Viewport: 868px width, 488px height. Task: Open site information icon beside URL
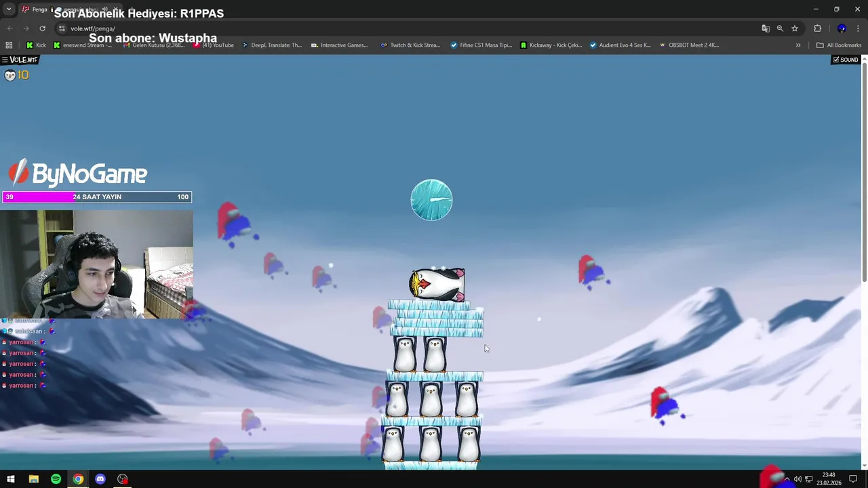click(x=61, y=28)
